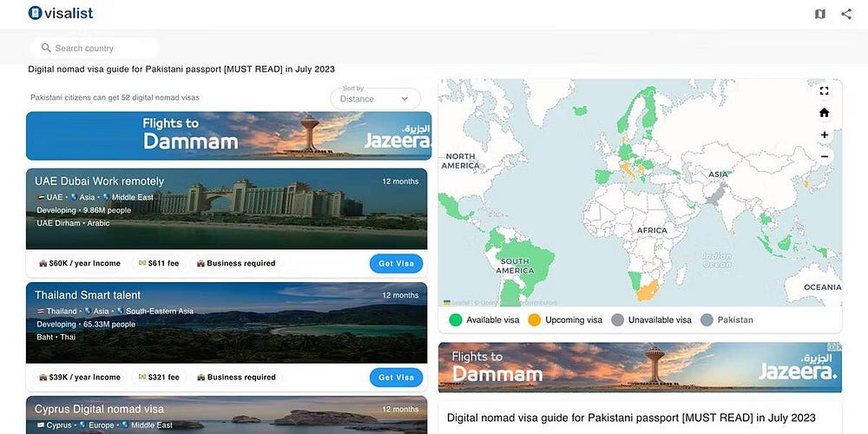
Task: Click the Flights to Dammam banner below the map
Action: tap(640, 367)
